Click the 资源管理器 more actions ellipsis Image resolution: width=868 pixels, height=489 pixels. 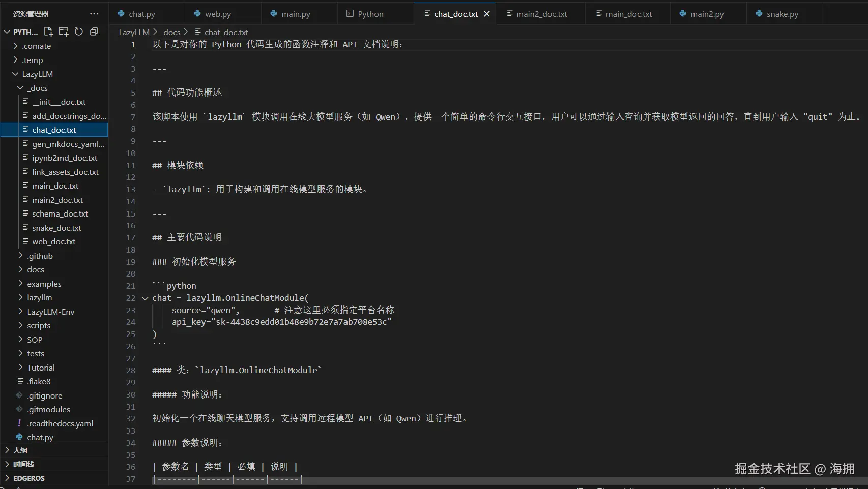(x=94, y=14)
